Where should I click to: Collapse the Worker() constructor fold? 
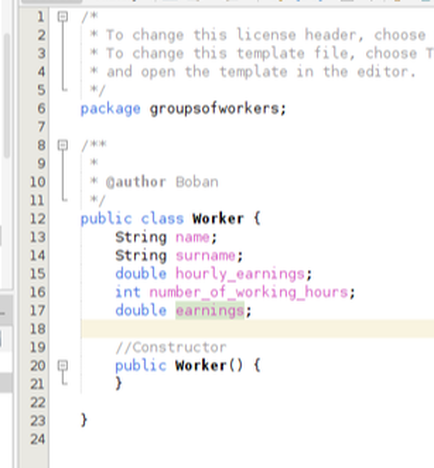pyautogui.click(x=63, y=366)
